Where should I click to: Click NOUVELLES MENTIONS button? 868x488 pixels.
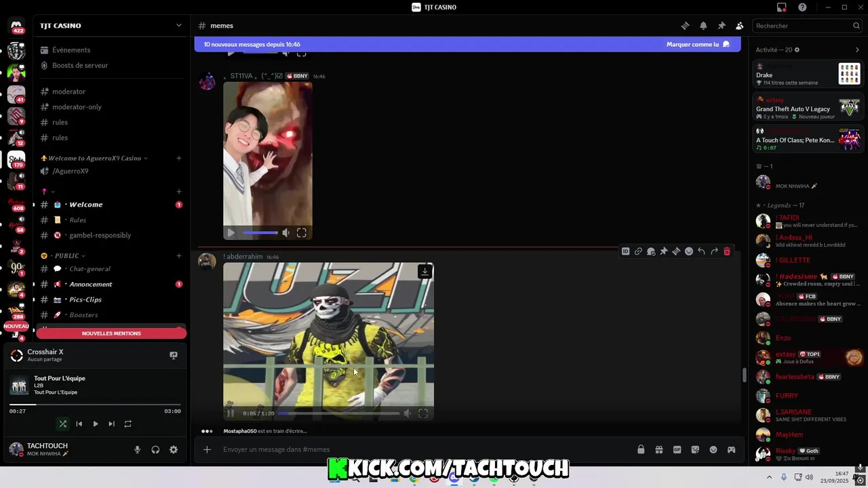pyautogui.click(x=111, y=333)
